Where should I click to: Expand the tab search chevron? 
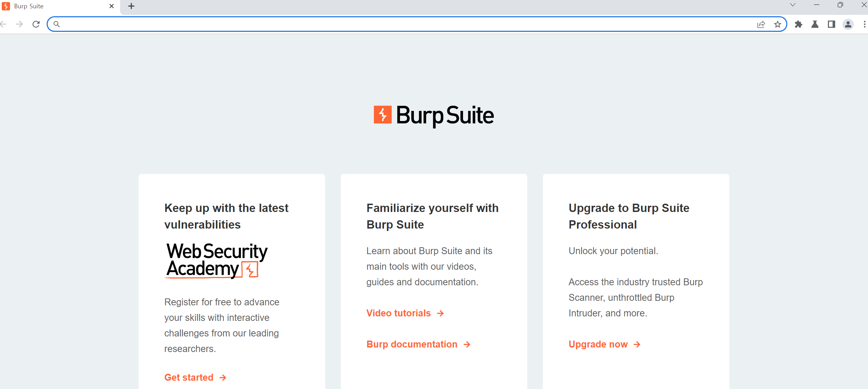pyautogui.click(x=793, y=5)
